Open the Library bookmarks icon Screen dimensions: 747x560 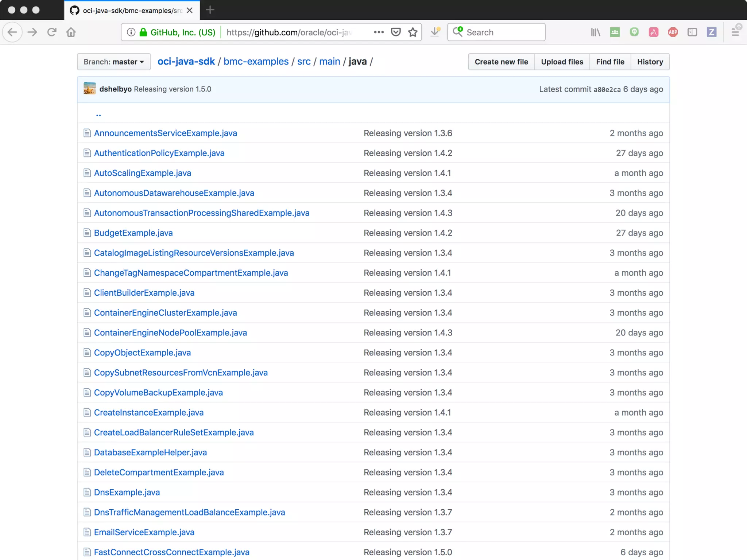[595, 32]
